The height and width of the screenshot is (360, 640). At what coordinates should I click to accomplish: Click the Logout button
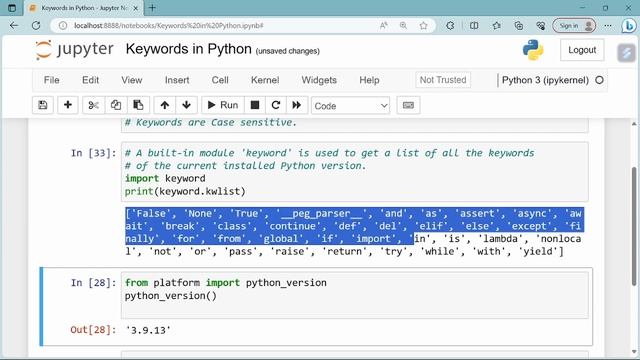582,50
